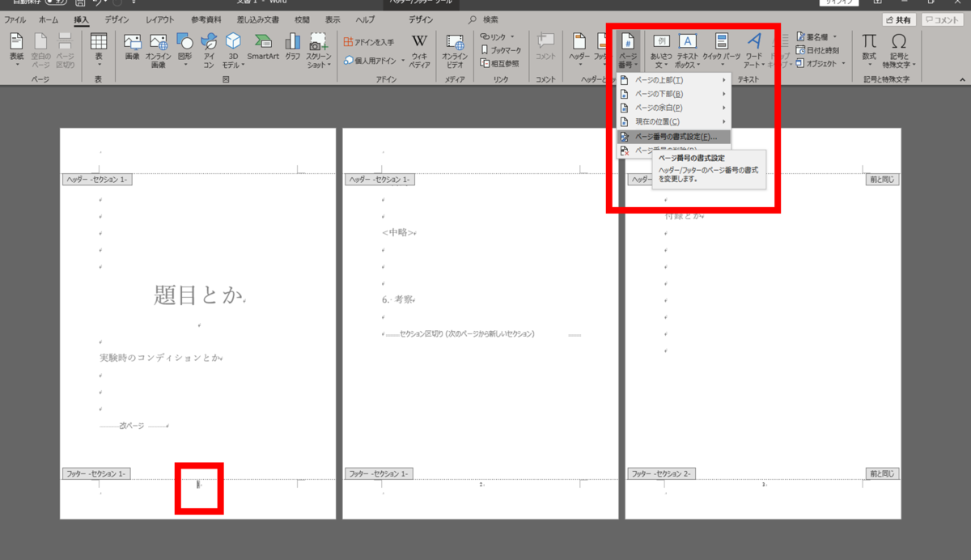The image size is (971, 560).
Task: Open the ページの下部 submenu
Action: point(673,94)
